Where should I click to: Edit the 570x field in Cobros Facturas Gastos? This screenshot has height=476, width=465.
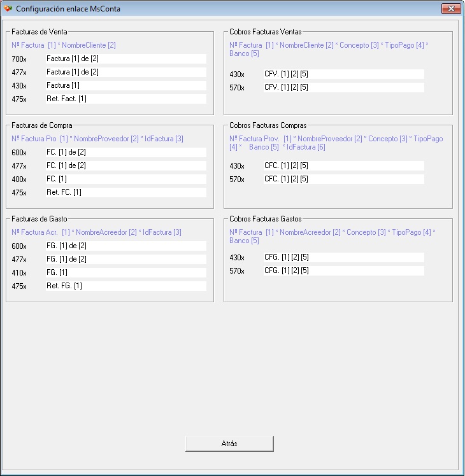click(x=344, y=270)
